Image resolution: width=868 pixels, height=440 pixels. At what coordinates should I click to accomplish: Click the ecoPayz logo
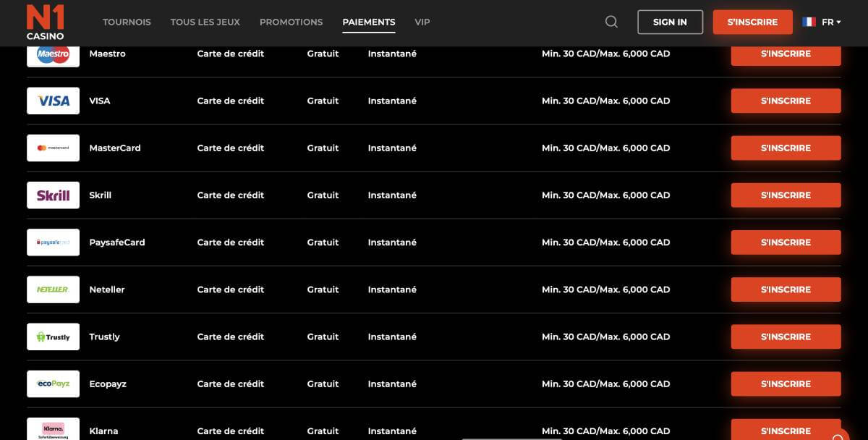53,384
